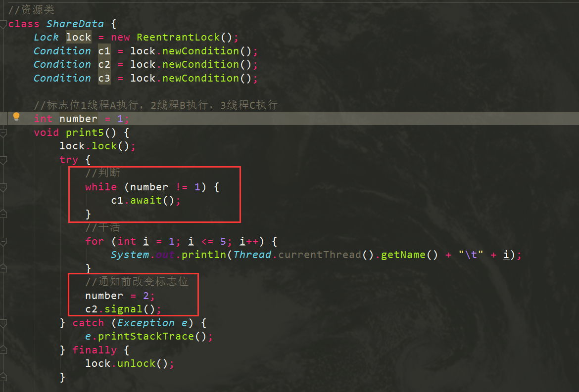
Task: Click the while keyword
Action: point(101,187)
